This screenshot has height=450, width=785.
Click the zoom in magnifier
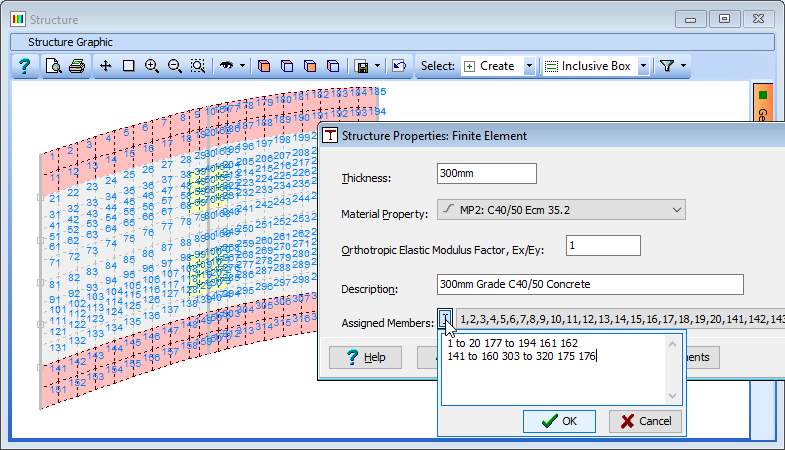pos(152,66)
